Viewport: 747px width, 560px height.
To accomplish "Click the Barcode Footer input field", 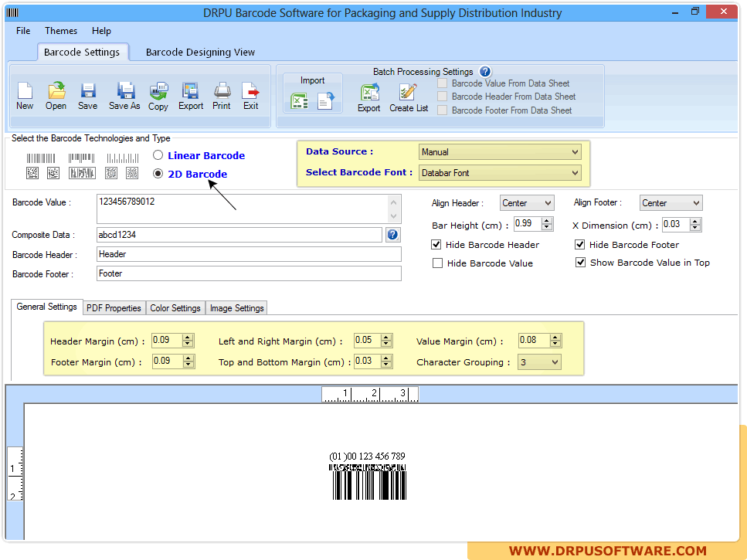I will point(249,273).
